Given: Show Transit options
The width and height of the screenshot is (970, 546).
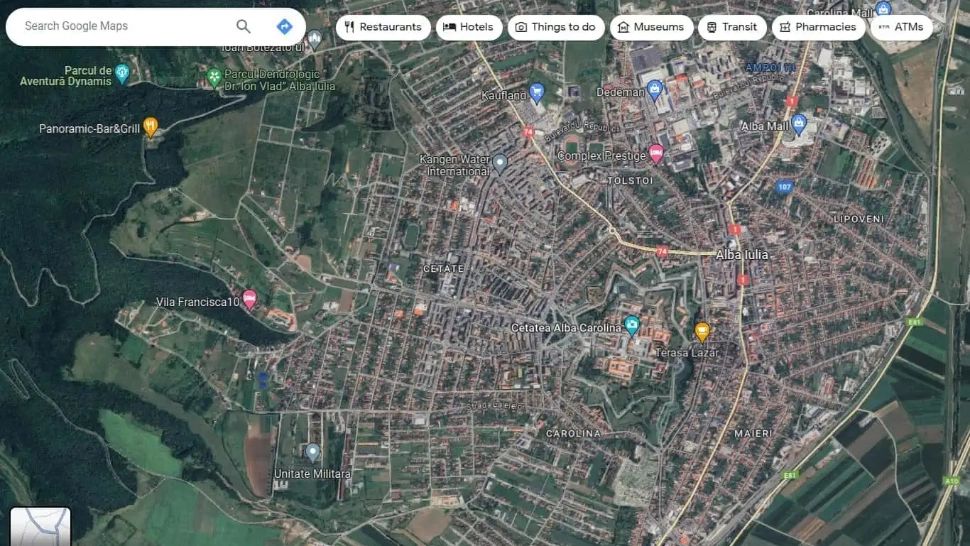Looking at the screenshot, I should pyautogui.click(x=732, y=27).
